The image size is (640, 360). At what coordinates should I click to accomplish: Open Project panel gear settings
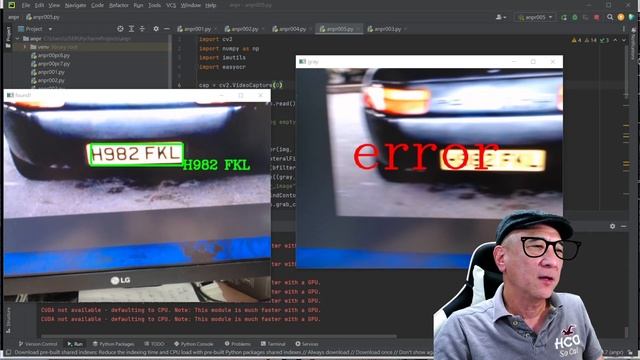click(x=156, y=29)
